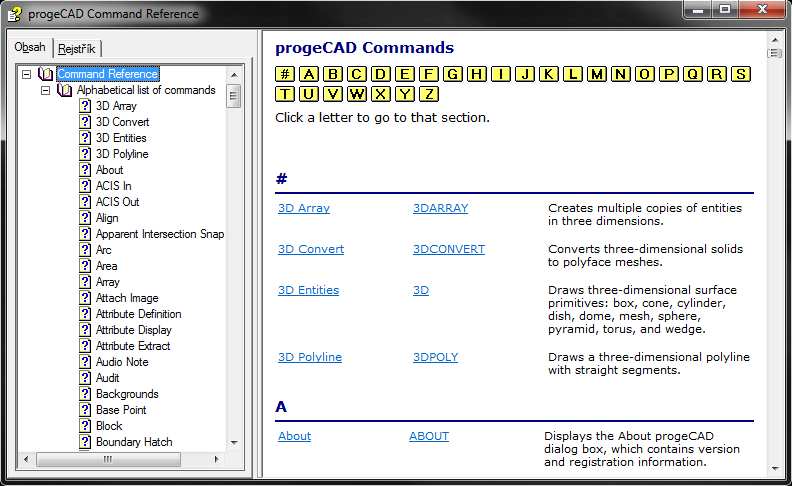792x486 pixels.
Task: Jump to the W section letter button
Action: tap(357, 94)
